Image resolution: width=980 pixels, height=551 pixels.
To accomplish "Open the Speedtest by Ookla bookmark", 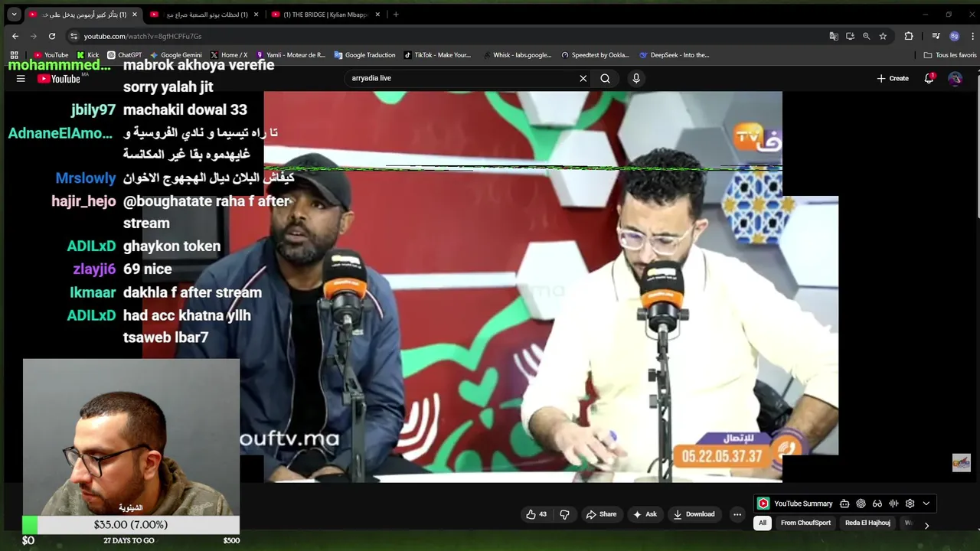I will click(x=595, y=55).
